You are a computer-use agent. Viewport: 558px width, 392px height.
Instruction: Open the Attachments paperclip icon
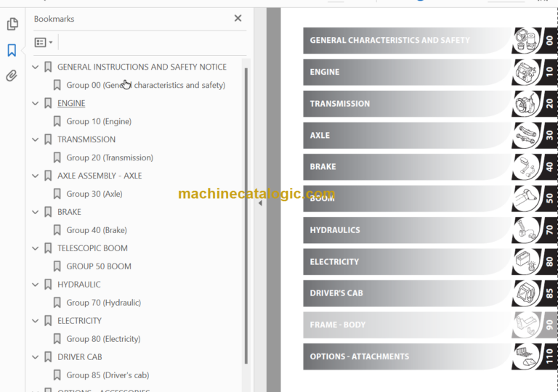(12, 75)
